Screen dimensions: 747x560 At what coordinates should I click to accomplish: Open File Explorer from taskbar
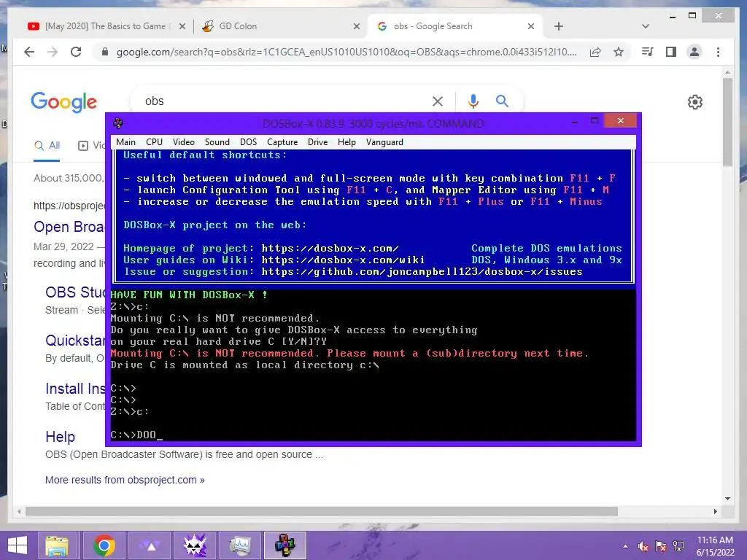(57, 545)
